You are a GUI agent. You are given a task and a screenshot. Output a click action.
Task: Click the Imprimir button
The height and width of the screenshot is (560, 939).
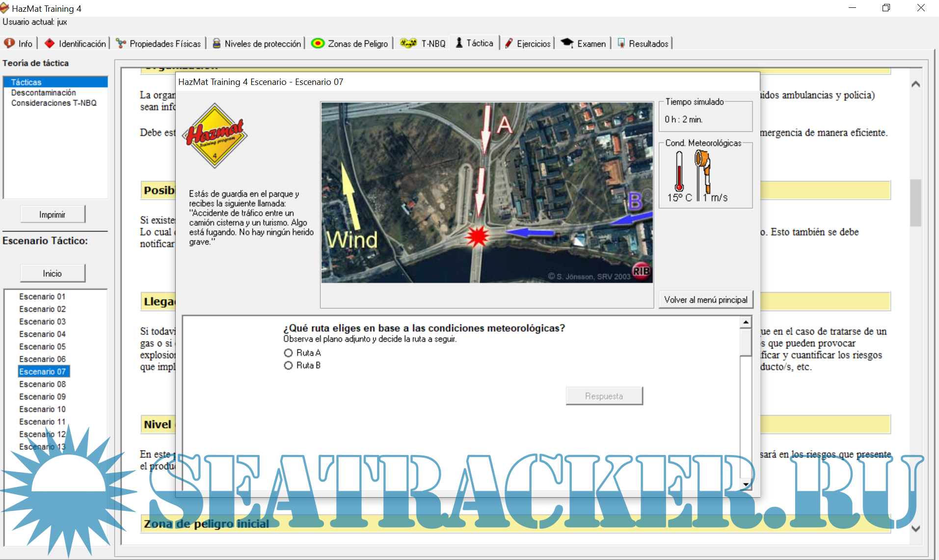click(x=53, y=214)
